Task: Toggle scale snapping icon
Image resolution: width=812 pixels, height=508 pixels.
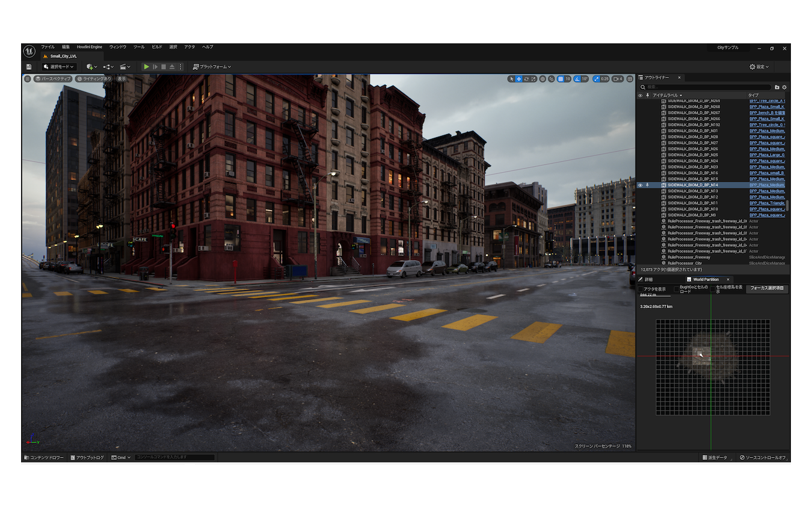Action: (x=596, y=79)
